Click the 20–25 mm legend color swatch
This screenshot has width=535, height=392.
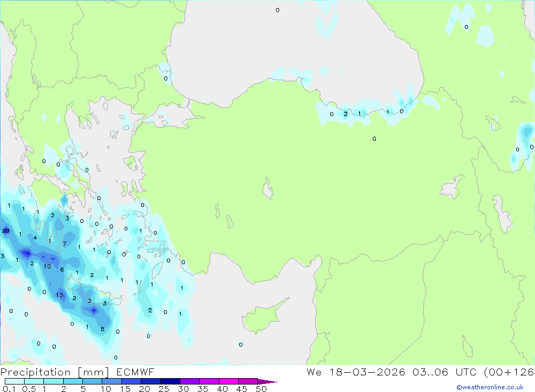coord(151,381)
